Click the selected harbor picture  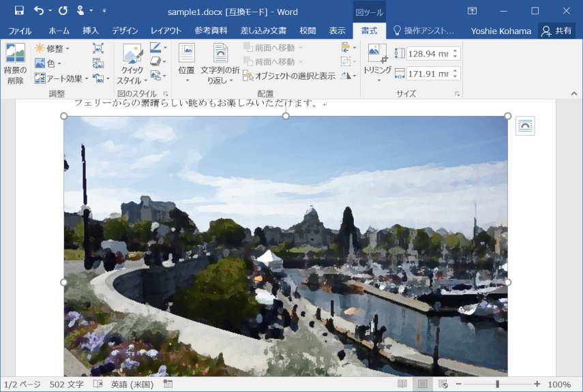[x=286, y=246]
